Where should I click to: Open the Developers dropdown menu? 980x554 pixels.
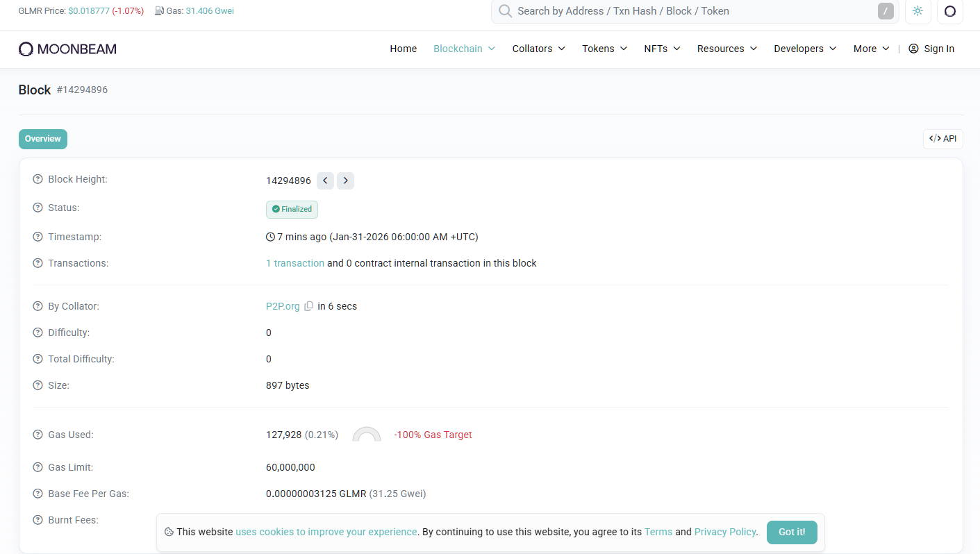805,49
